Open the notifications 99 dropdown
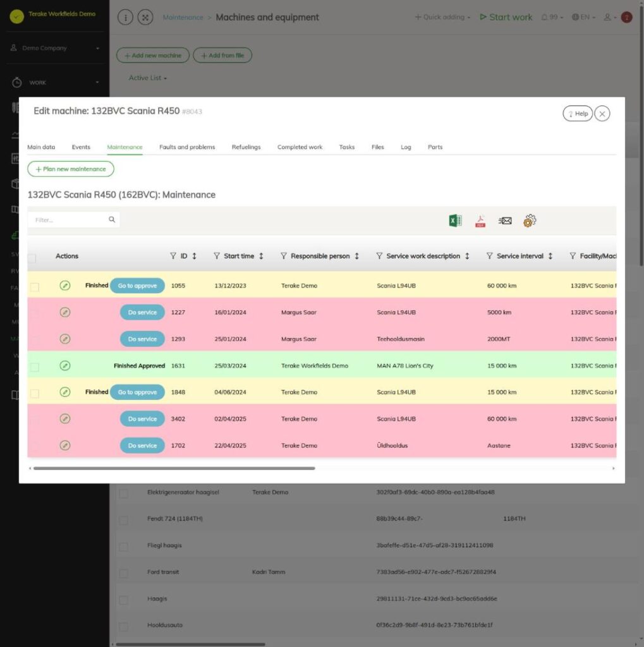The width and height of the screenshot is (644, 647). (x=552, y=17)
